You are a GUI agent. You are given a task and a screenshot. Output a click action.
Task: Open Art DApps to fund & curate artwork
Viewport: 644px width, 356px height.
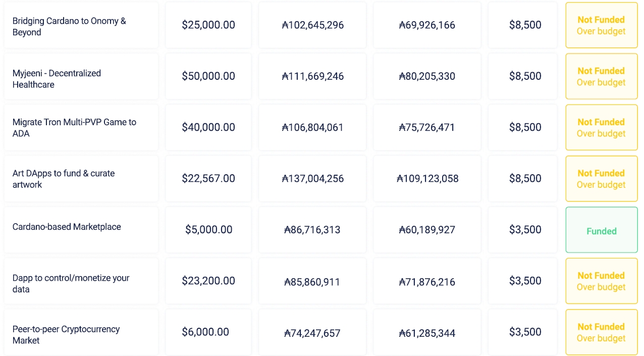point(64,179)
